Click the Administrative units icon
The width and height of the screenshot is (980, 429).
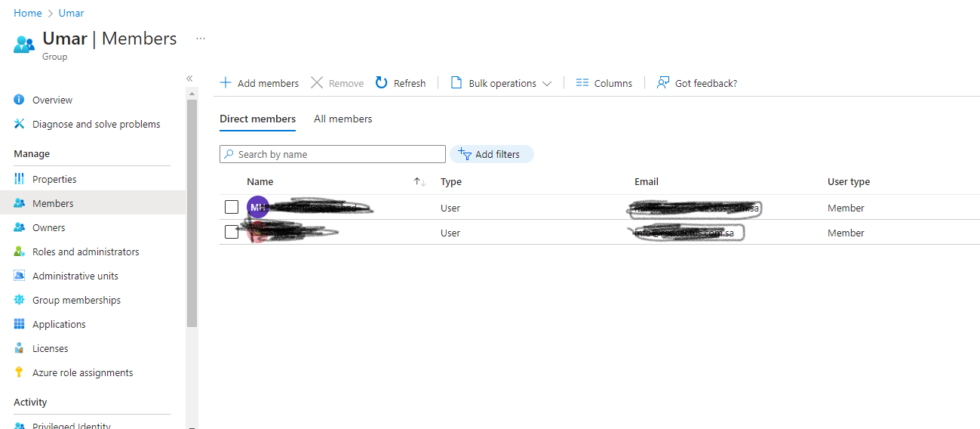click(20, 276)
